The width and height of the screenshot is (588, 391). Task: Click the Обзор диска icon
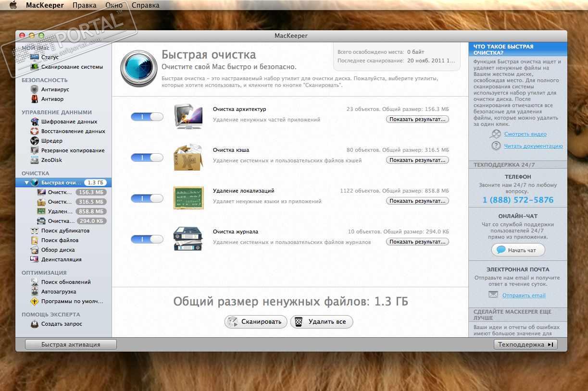coord(34,250)
